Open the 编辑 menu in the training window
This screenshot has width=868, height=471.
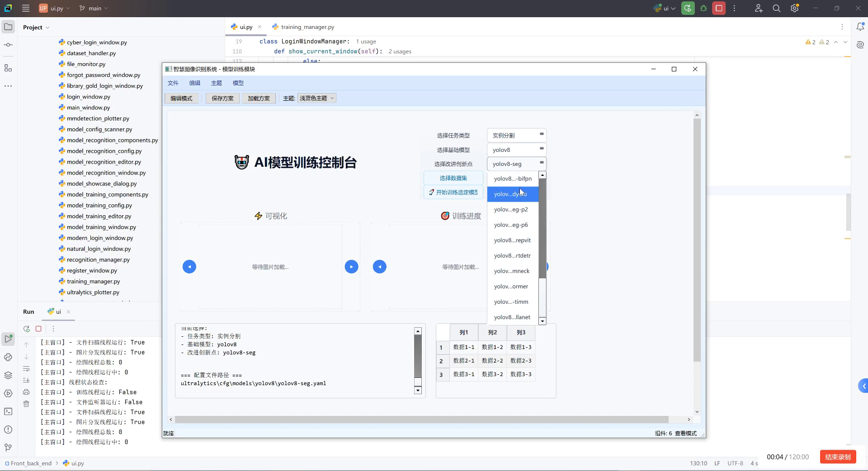coord(194,83)
